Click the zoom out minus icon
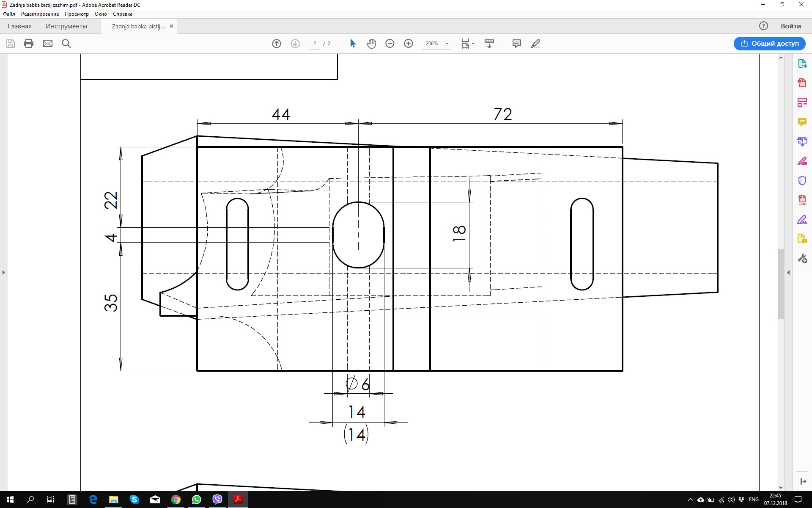 tap(390, 44)
